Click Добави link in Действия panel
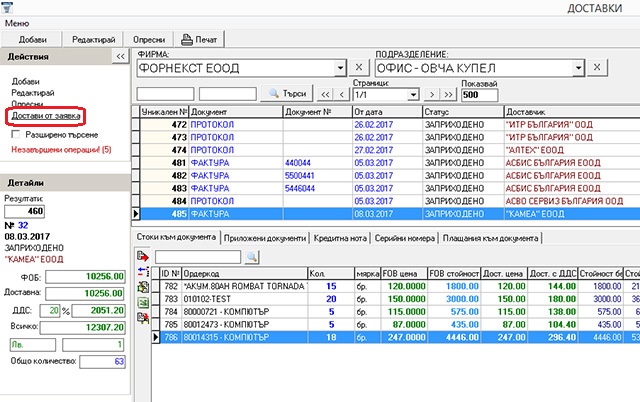The image size is (640, 402). tap(25, 81)
